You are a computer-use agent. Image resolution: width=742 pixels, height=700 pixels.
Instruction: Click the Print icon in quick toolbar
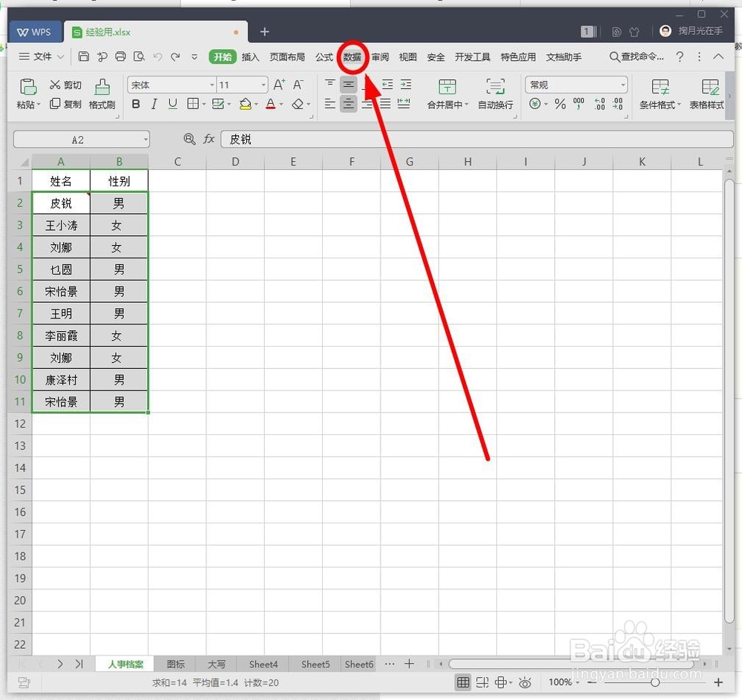121,56
